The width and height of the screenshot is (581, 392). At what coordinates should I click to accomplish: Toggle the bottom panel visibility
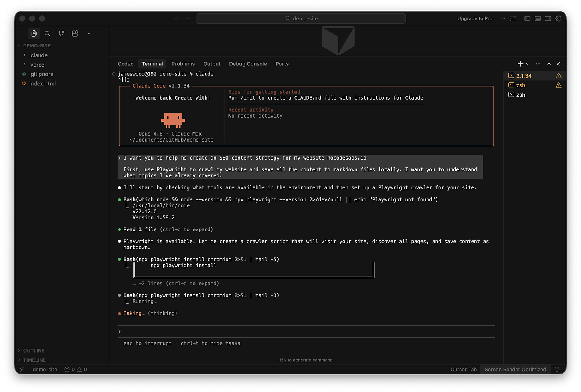(x=538, y=18)
